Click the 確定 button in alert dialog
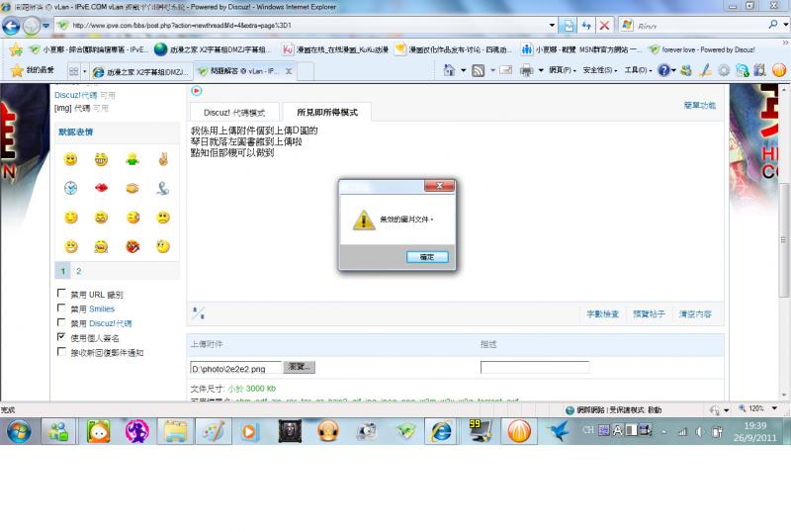Viewport: 791px width, 532px height. click(x=427, y=257)
